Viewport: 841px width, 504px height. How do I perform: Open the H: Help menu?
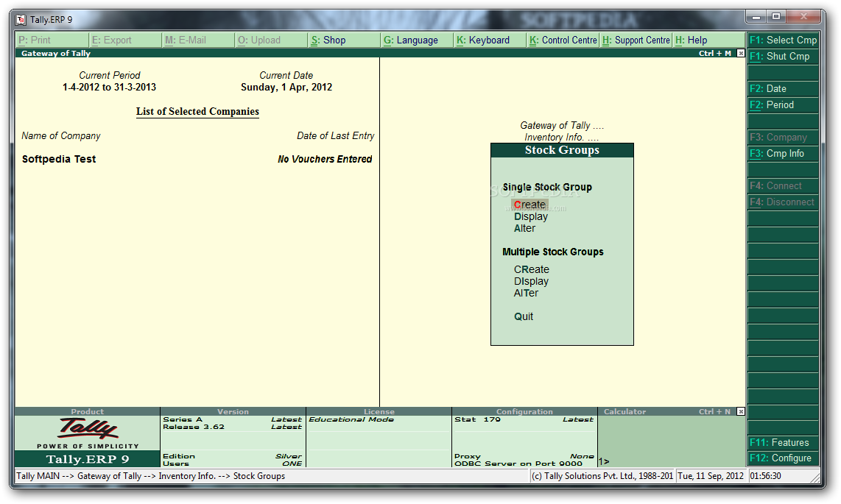pyautogui.click(x=709, y=40)
